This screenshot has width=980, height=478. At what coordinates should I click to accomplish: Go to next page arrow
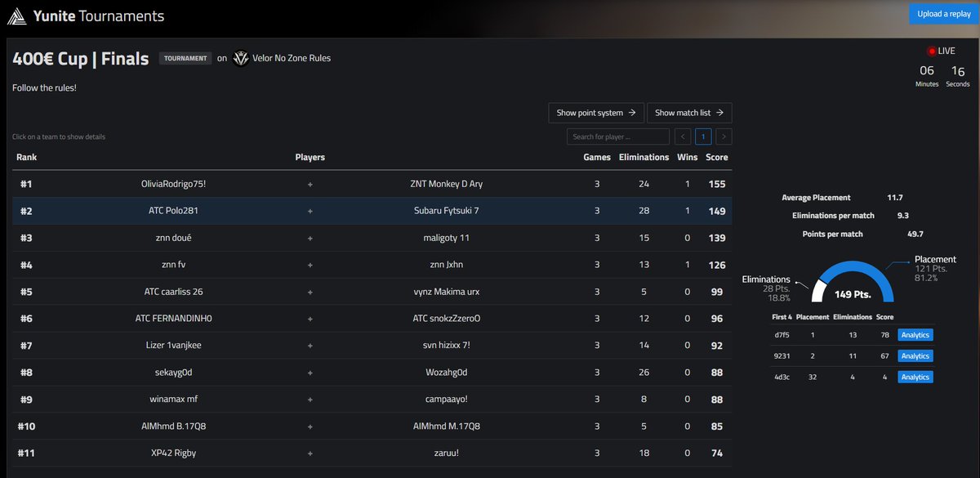[724, 136]
